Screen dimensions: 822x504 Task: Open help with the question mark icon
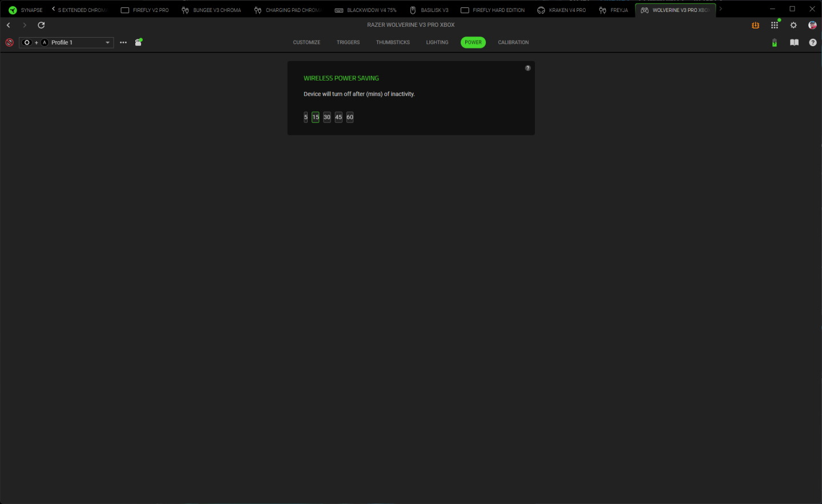coord(813,42)
